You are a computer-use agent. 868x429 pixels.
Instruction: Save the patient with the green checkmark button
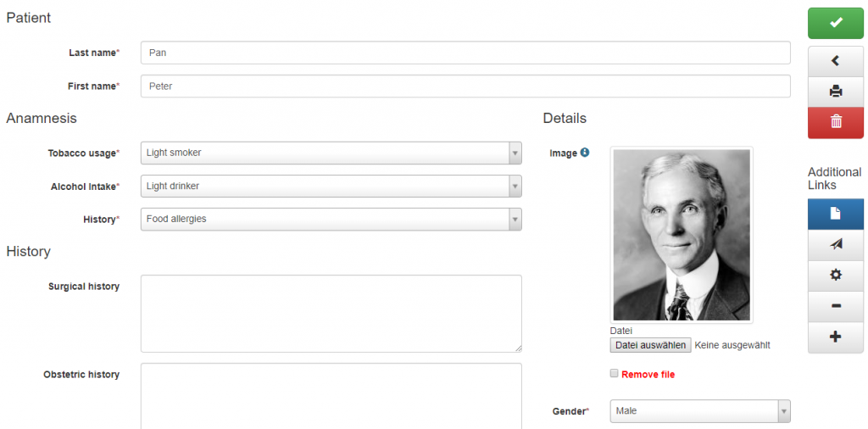(x=835, y=23)
